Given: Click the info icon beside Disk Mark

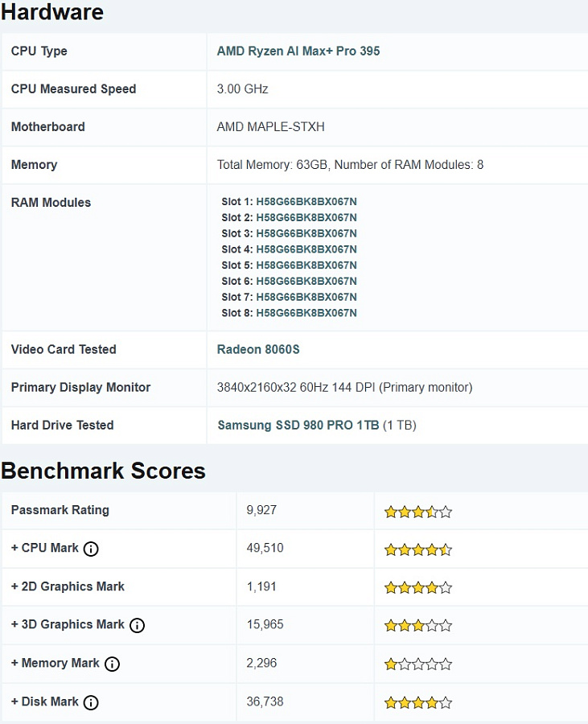Looking at the screenshot, I should click(x=91, y=703).
